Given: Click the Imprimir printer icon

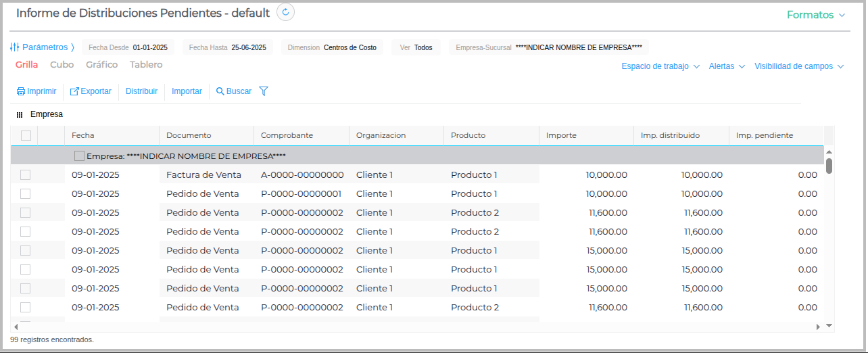Looking at the screenshot, I should click(21, 91).
